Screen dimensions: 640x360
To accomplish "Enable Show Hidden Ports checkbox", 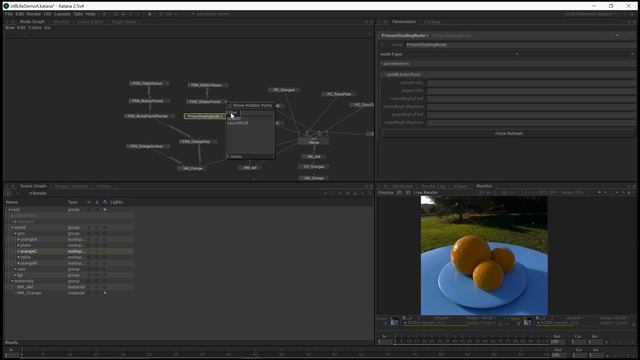I will [229, 105].
